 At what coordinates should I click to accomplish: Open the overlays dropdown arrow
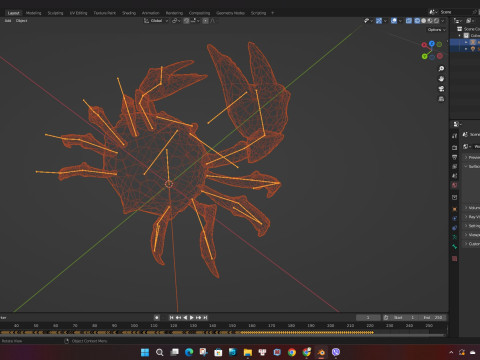click(400, 21)
